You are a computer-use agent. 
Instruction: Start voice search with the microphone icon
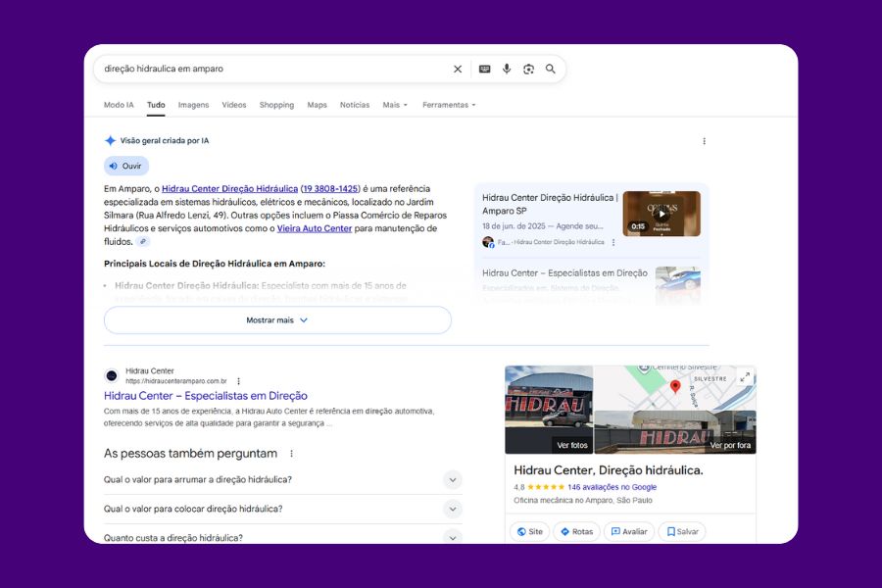pos(507,69)
